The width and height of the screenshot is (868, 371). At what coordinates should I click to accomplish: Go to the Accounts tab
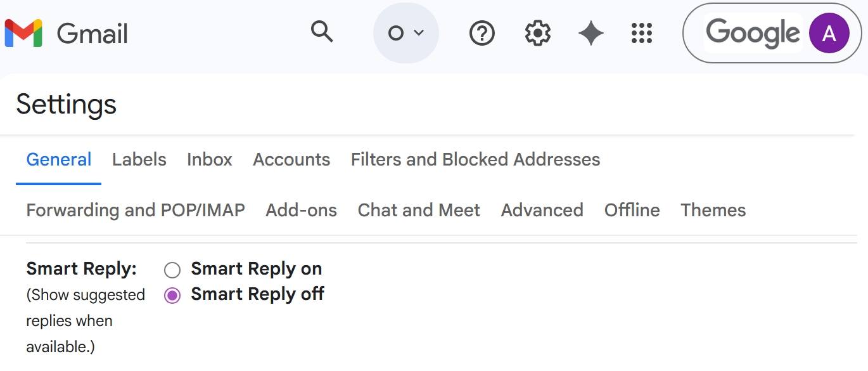[291, 159]
